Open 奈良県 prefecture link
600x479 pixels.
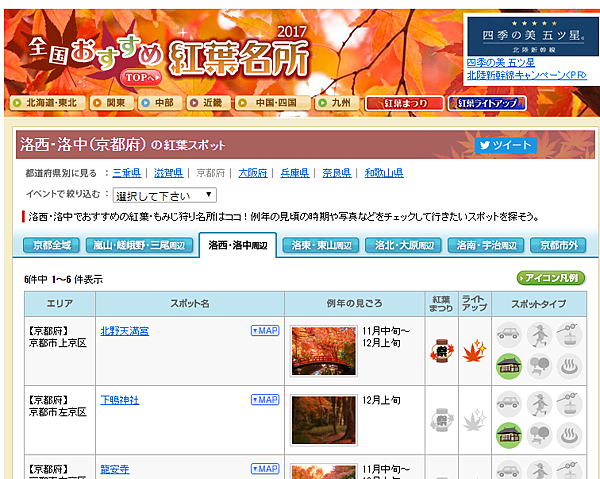(x=337, y=173)
